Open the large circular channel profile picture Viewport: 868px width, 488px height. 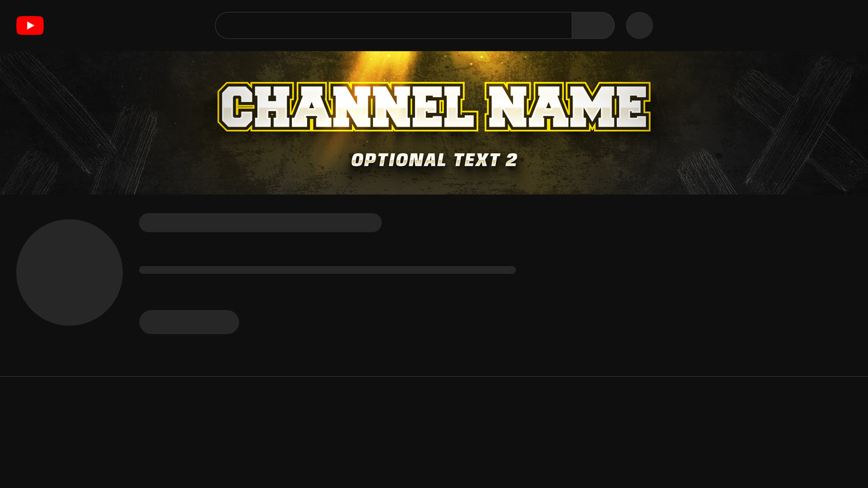click(x=69, y=272)
